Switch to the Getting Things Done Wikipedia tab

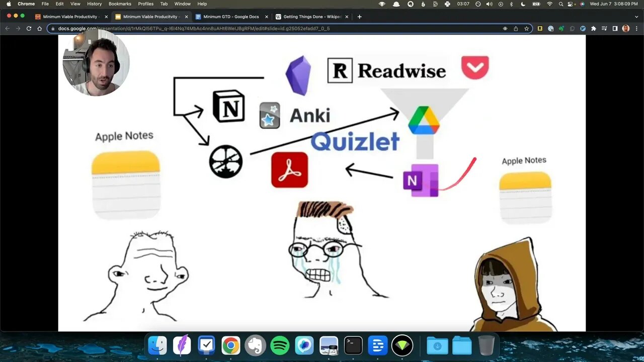pyautogui.click(x=311, y=17)
